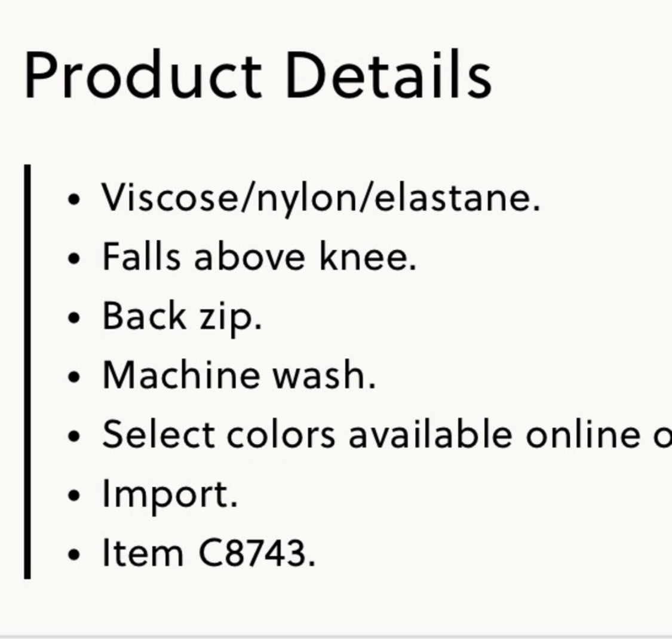Click the bullet before Viscose/nylon/elastane
The image size is (672, 639).
pyautogui.click(x=74, y=200)
